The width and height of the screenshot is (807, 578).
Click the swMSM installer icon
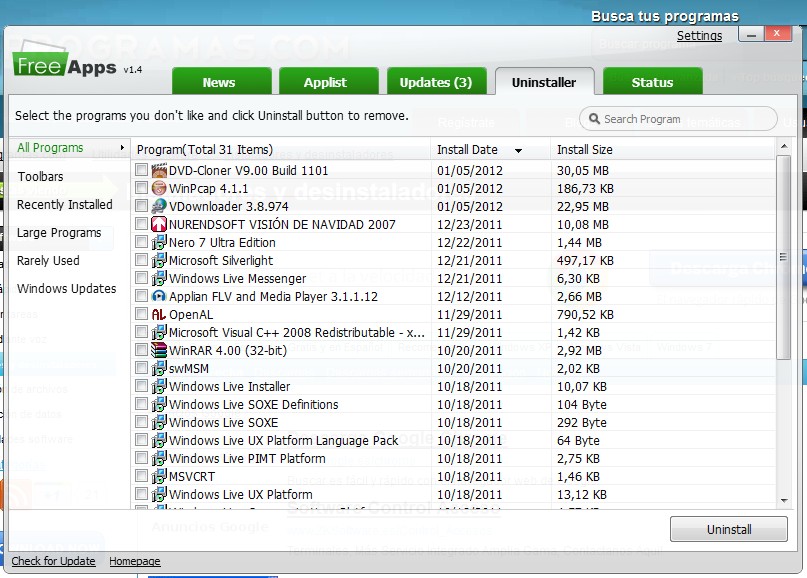tap(159, 369)
